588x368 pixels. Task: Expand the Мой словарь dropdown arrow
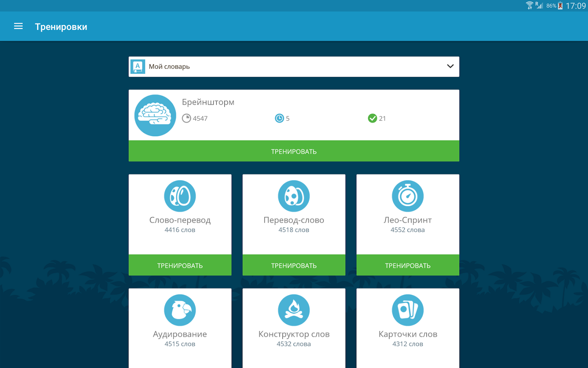[450, 66]
